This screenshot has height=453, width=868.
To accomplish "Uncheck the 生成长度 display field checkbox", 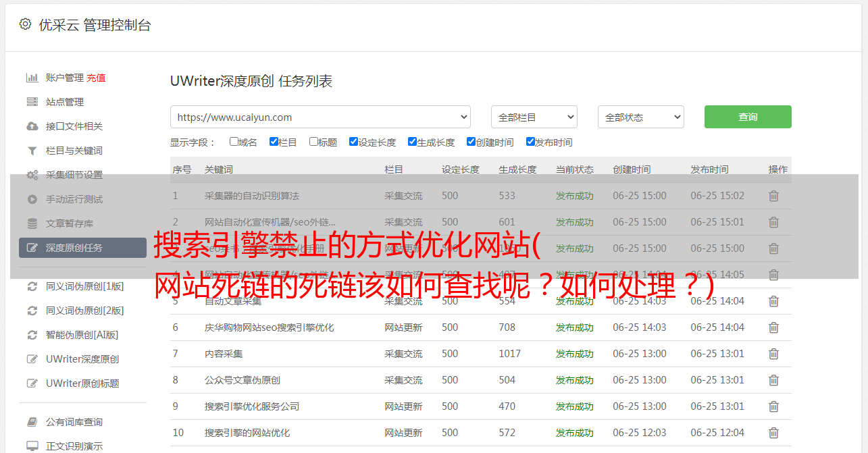I will 412,142.
